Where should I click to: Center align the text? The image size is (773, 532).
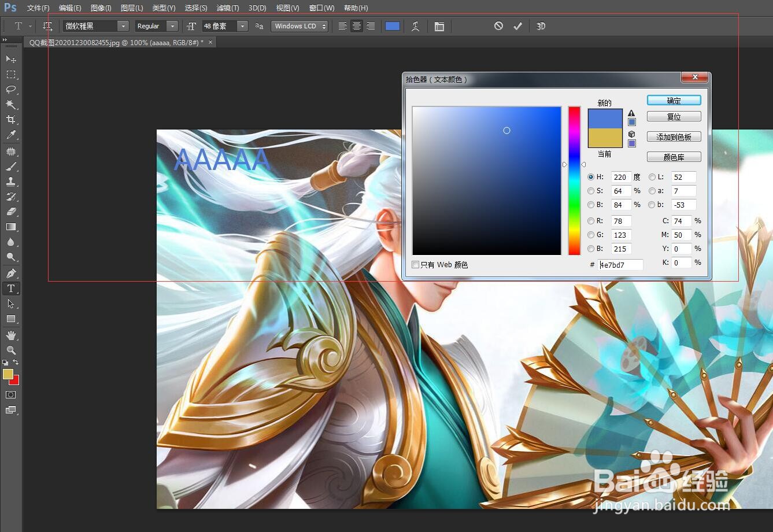tap(357, 26)
